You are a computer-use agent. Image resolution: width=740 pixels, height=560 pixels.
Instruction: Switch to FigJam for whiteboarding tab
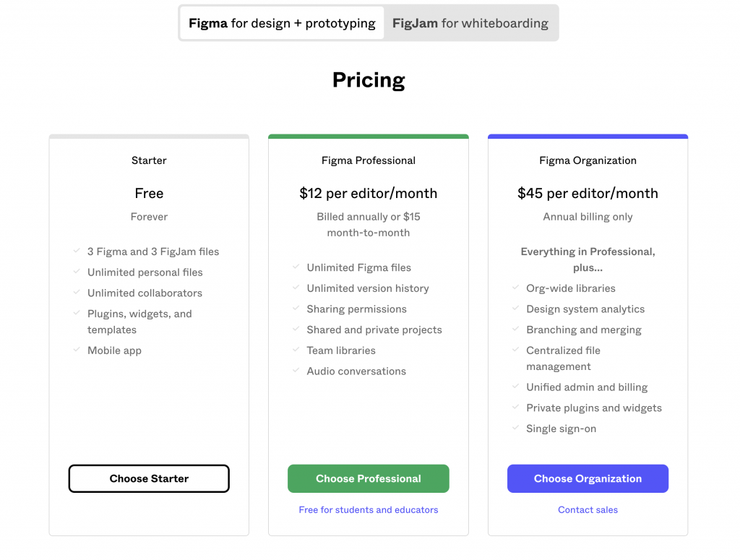pyautogui.click(x=470, y=23)
